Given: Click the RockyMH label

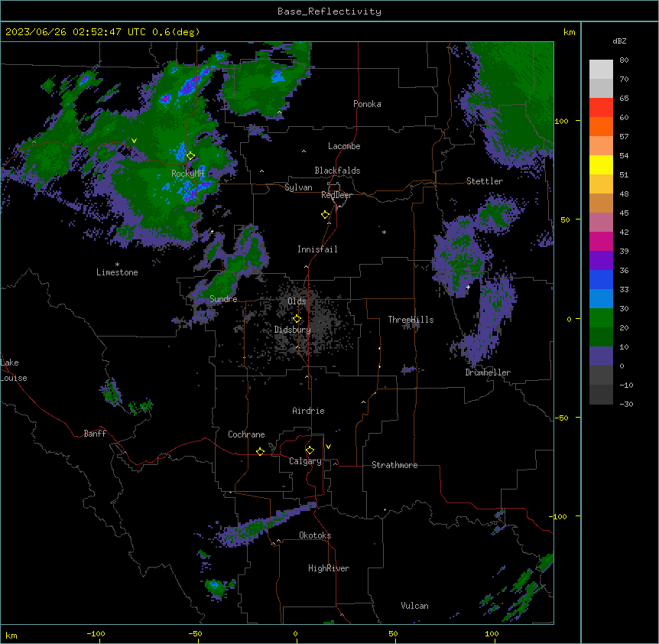Looking at the screenshot, I should pyautogui.click(x=187, y=174).
